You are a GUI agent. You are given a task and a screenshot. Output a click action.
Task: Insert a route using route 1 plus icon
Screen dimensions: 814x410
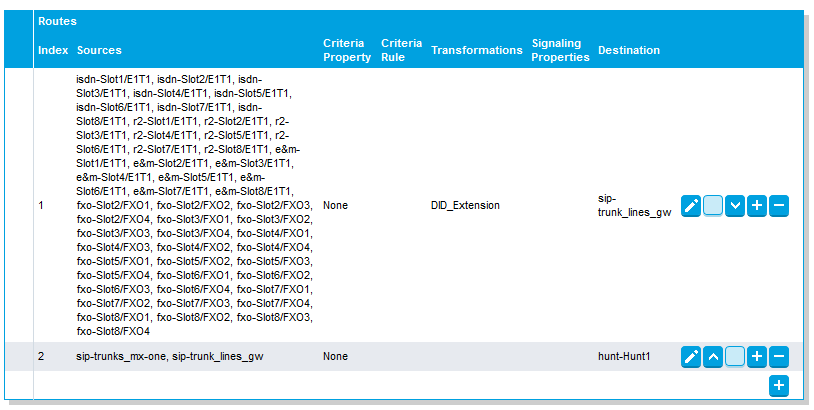(757, 206)
